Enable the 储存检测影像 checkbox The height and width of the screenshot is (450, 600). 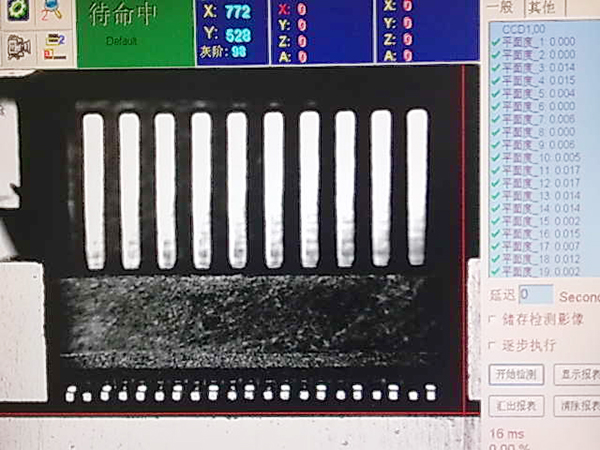point(493,319)
